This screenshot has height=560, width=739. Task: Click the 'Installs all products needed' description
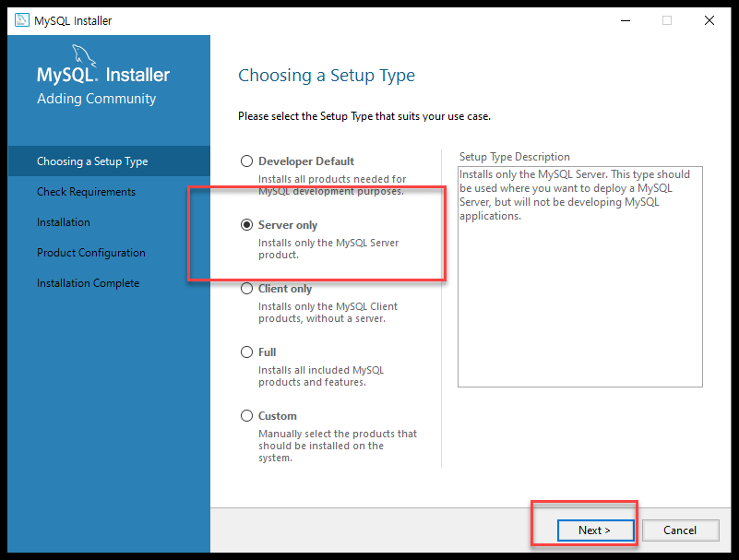332,185
